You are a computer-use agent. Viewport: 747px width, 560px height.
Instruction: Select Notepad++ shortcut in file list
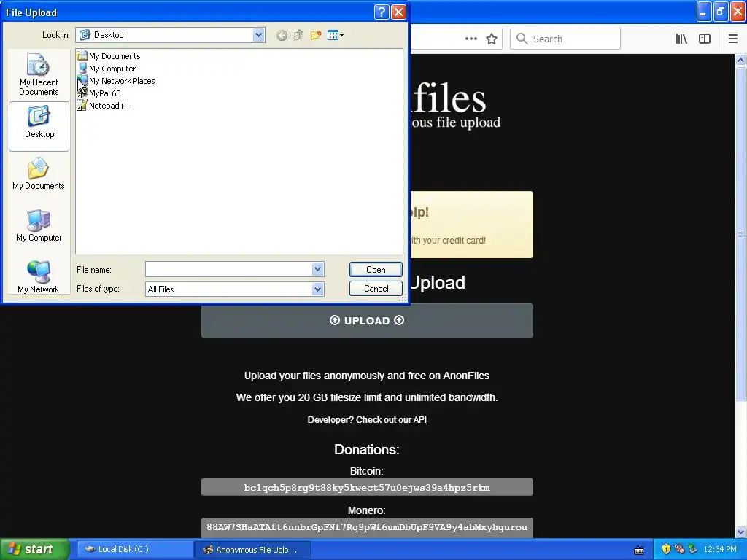pyautogui.click(x=104, y=105)
